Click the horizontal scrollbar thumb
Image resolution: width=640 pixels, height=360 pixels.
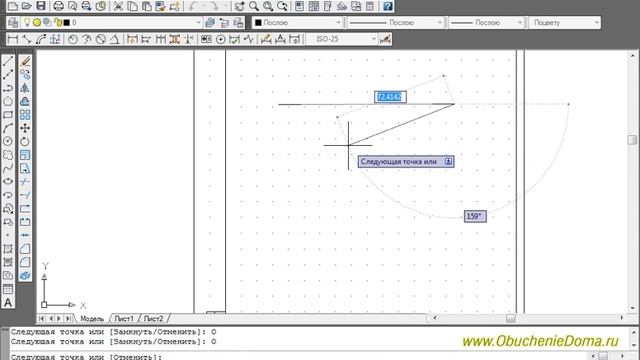coord(511,318)
